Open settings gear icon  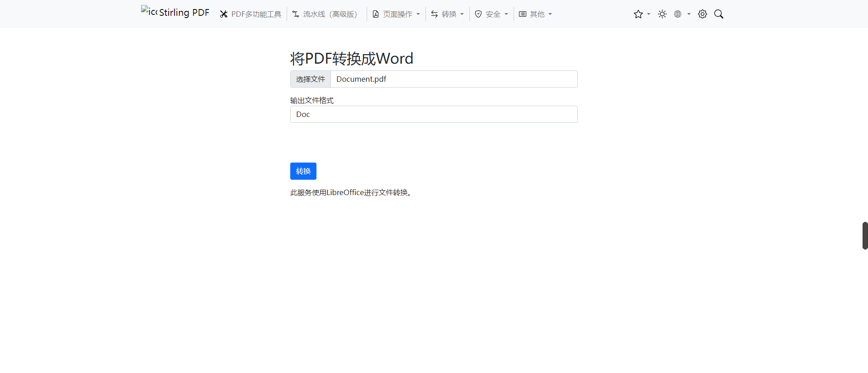[703, 14]
